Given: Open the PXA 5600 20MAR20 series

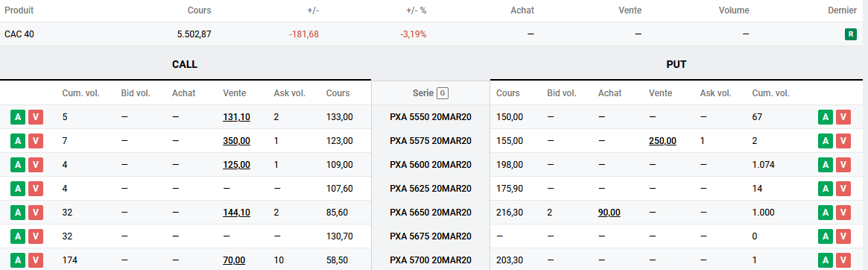Looking at the screenshot, I should coord(431,165).
